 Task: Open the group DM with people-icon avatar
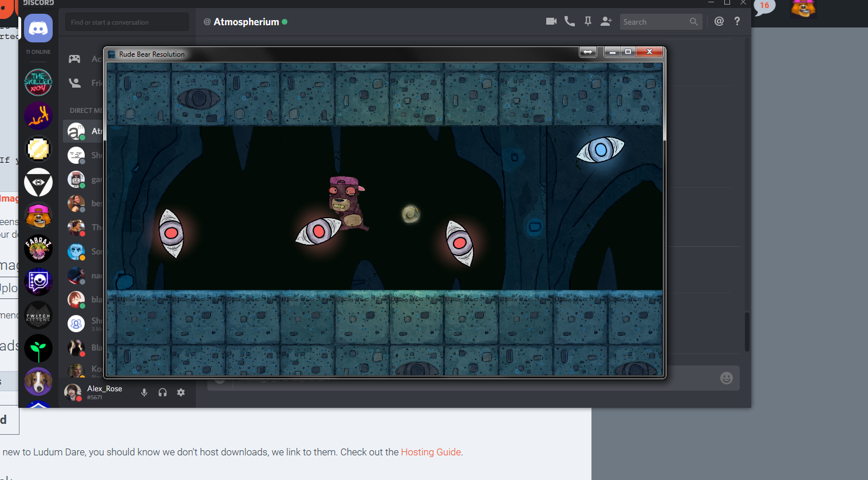pyautogui.click(x=76, y=324)
